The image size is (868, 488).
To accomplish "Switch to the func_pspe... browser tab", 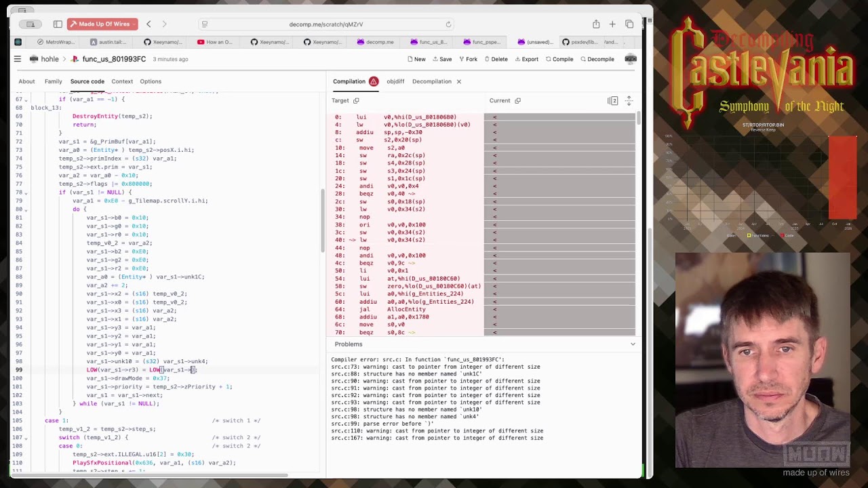I will pos(481,42).
